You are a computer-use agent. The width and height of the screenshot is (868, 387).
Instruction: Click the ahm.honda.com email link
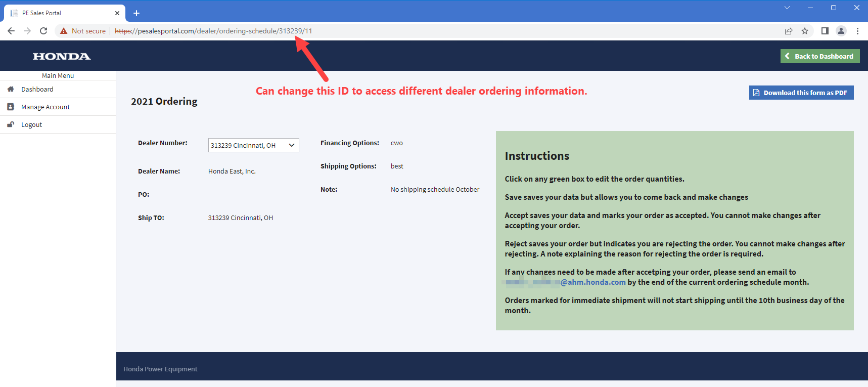click(593, 282)
